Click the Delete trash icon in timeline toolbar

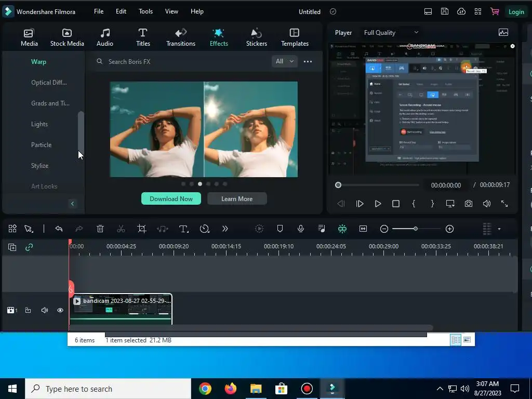(100, 229)
